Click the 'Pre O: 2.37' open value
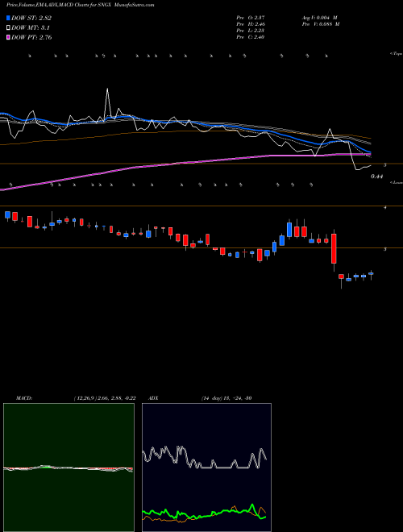Viewport: 403px width, 532px height. 251,17
